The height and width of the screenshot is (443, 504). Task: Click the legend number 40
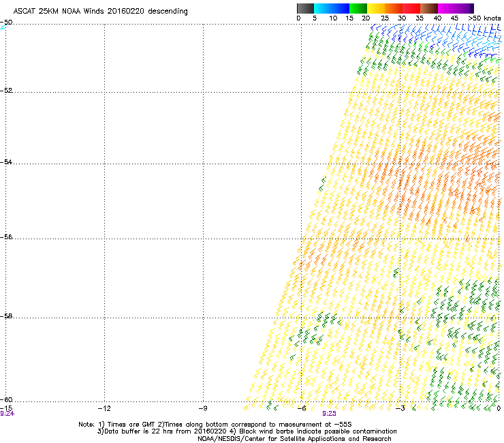click(437, 18)
